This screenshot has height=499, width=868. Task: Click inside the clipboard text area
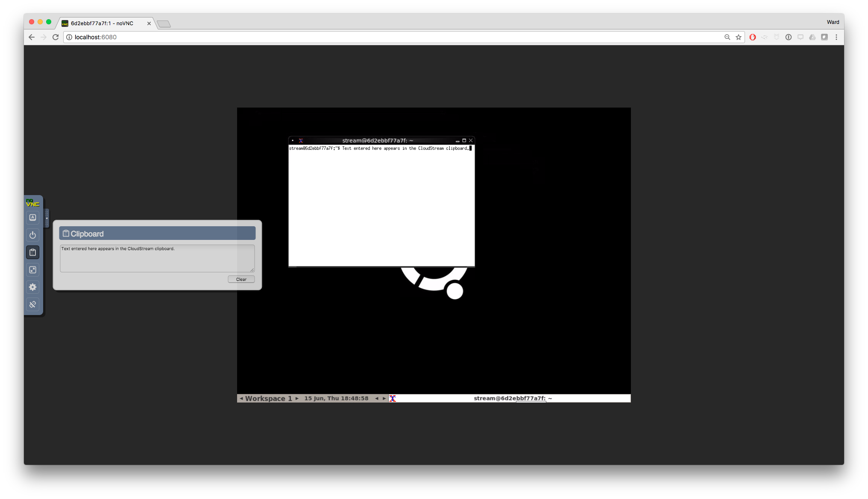pos(157,259)
